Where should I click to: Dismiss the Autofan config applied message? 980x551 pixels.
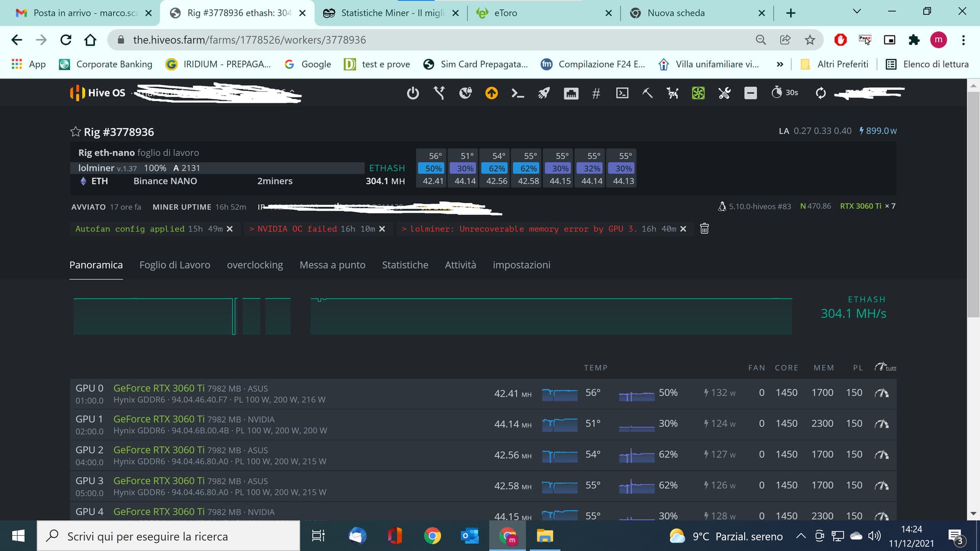tap(230, 229)
